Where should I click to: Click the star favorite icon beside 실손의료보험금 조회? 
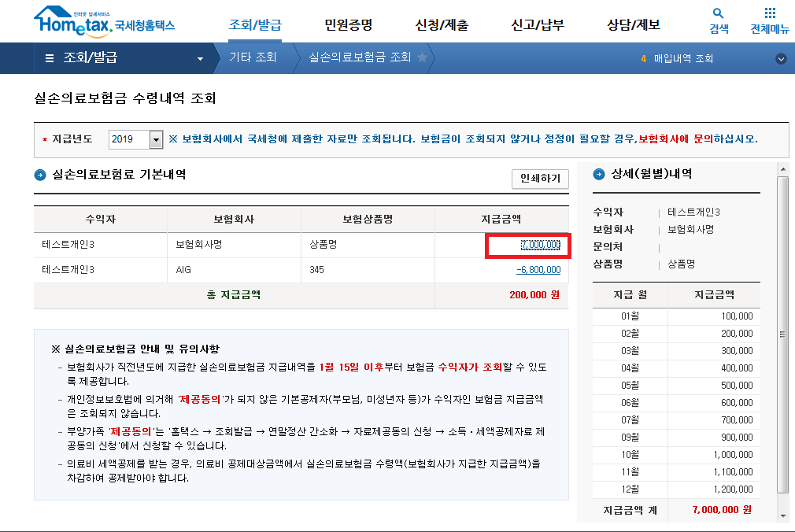click(x=423, y=57)
